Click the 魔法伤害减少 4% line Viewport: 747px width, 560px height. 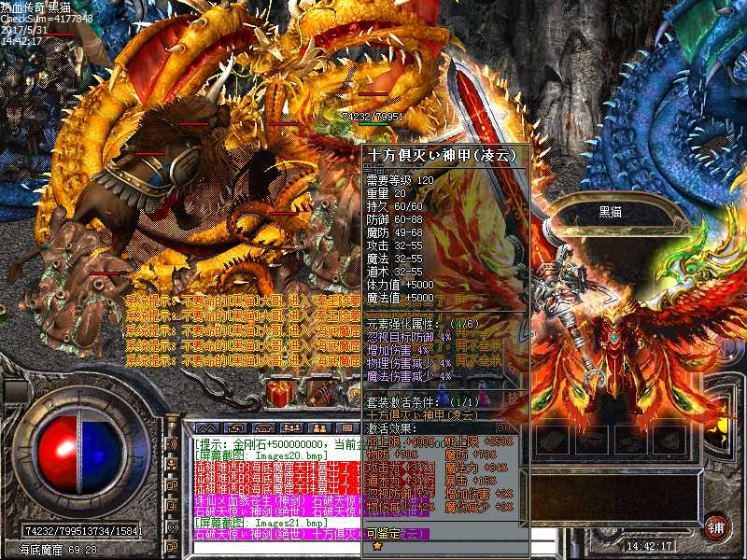tap(409, 377)
